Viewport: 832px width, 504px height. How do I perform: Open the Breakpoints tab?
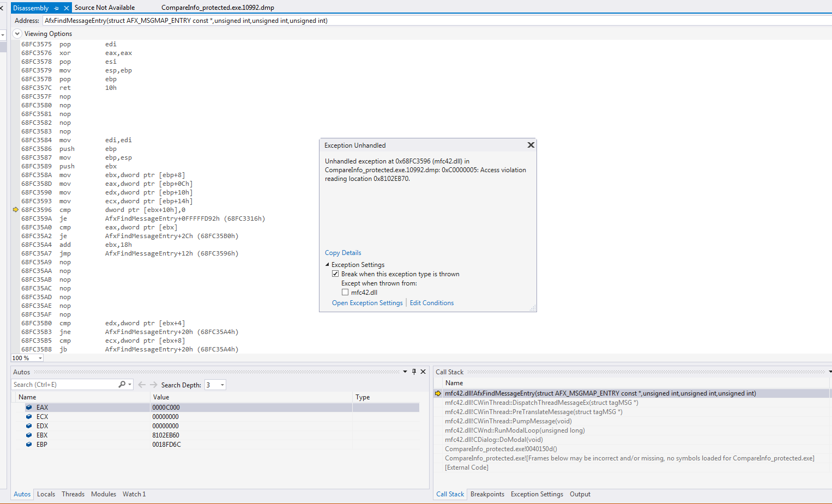tap(487, 494)
